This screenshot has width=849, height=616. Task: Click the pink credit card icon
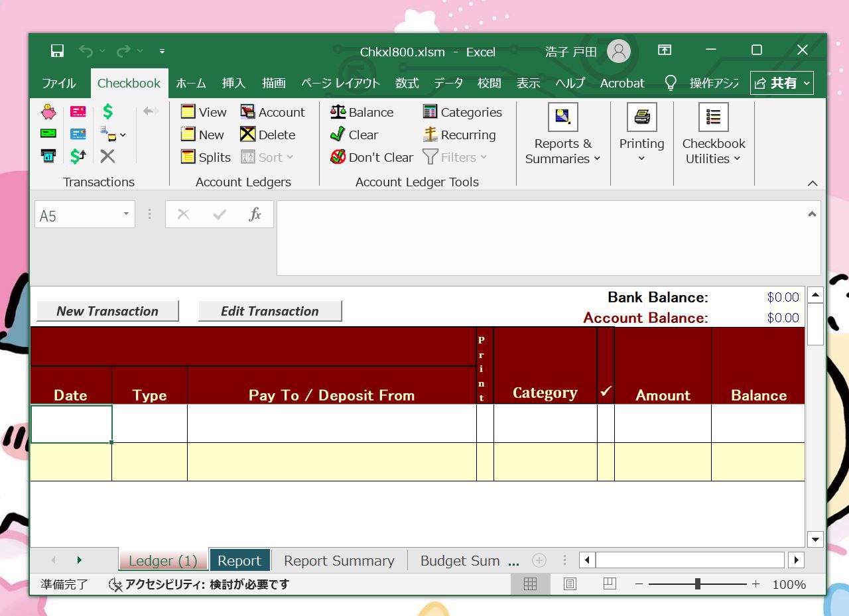pyautogui.click(x=78, y=111)
